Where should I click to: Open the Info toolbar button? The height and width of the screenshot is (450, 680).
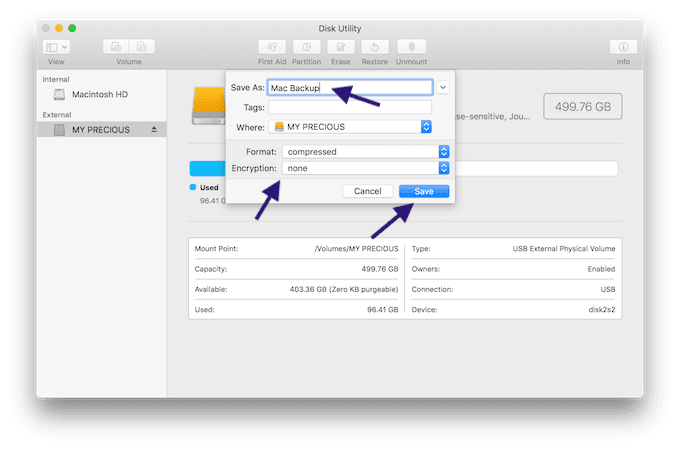coord(623,47)
